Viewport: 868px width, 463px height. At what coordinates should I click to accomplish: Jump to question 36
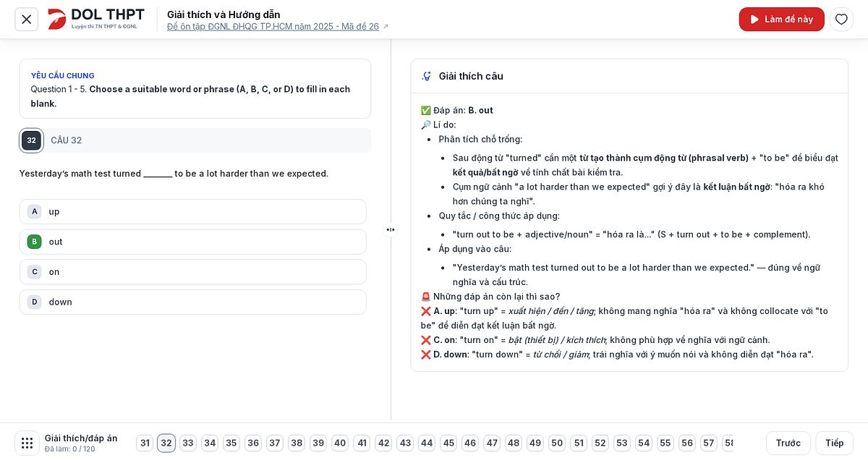tap(253, 443)
